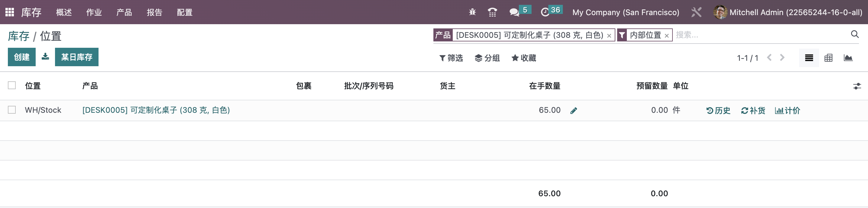Click the 计价 valuation button
Viewport: 868px width, 208px height.
coord(788,111)
